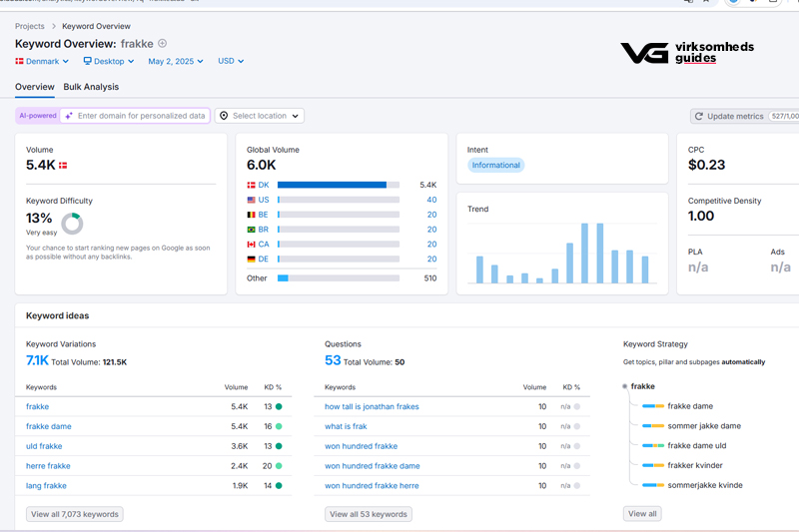Image resolution: width=799 pixels, height=532 pixels.
Task: Open the Select location dropdown
Action: tap(260, 116)
